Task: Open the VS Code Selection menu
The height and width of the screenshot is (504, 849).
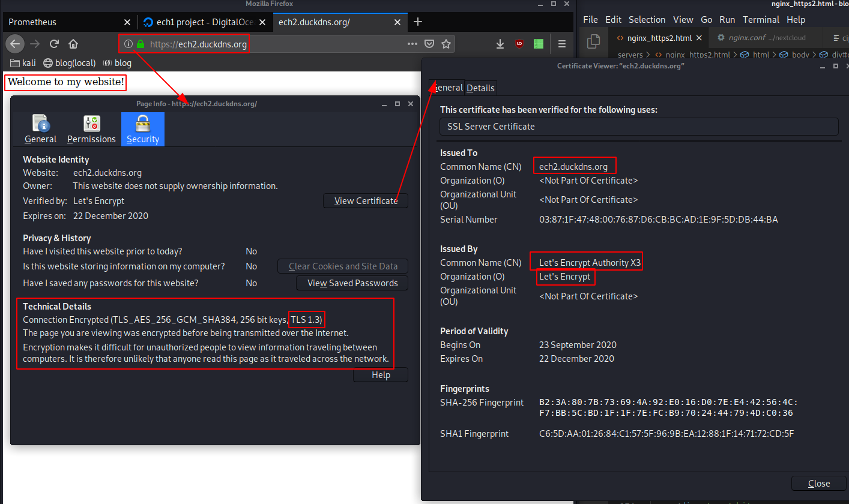Action: coord(647,20)
